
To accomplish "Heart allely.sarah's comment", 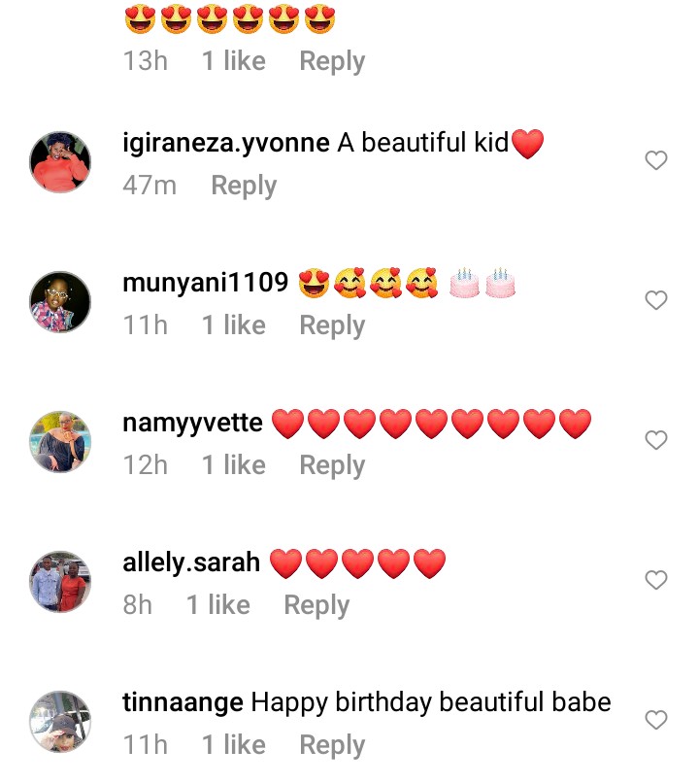I will tap(656, 580).
